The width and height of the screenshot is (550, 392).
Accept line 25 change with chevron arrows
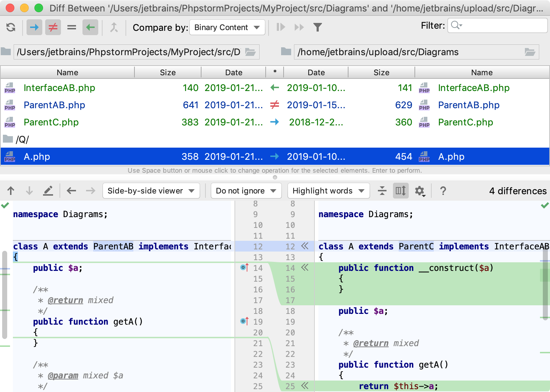pyautogui.click(x=305, y=386)
